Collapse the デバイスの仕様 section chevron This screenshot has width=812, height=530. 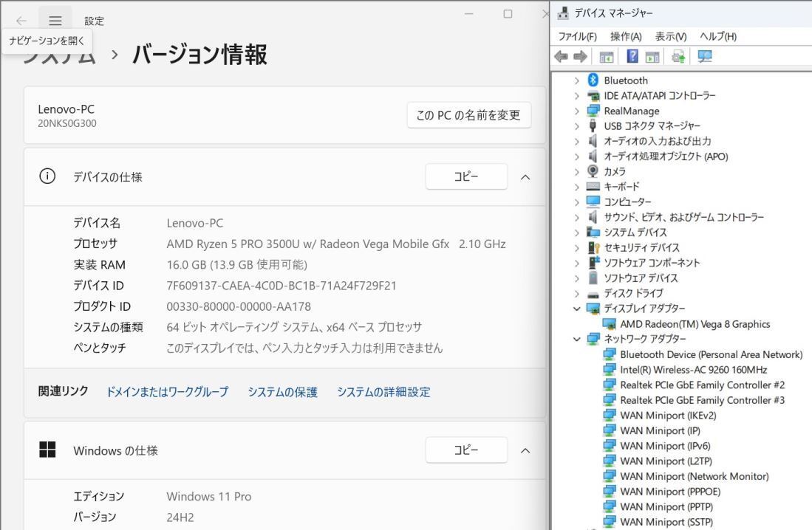(525, 177)
